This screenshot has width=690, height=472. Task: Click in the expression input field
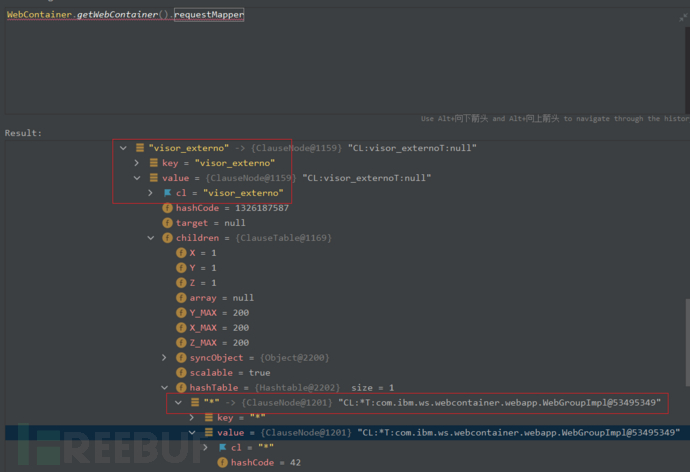click(340, 50)
